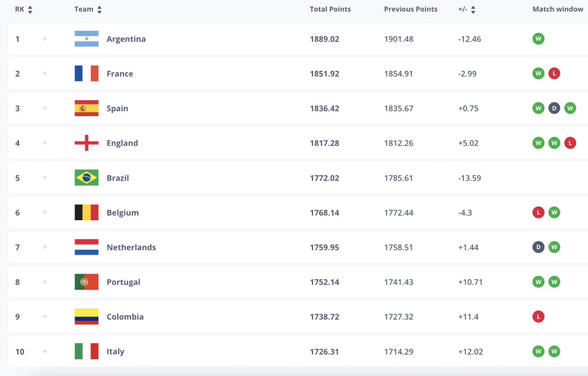Viewport: 588px width, 376px height.
Task: Click the Total Points column header
Action: pos(330,9)
